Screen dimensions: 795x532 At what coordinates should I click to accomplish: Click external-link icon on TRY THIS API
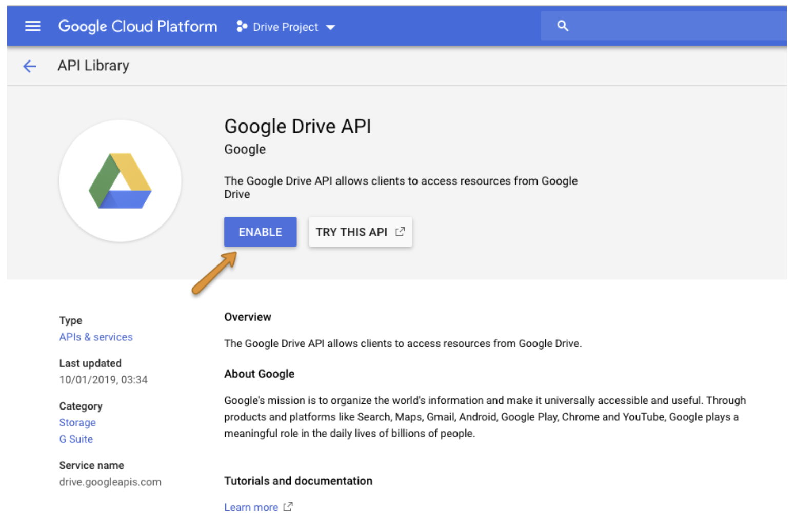(x=400, y=232)
